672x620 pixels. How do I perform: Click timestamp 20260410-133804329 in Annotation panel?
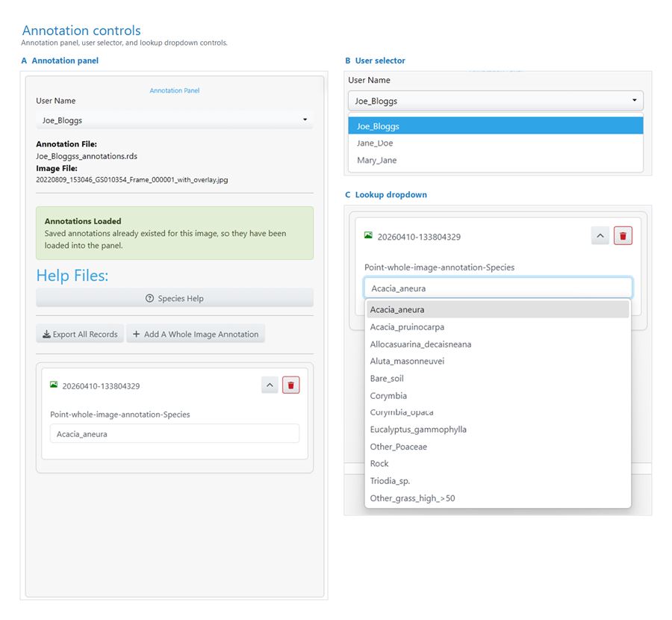click(x=101, y=386)
